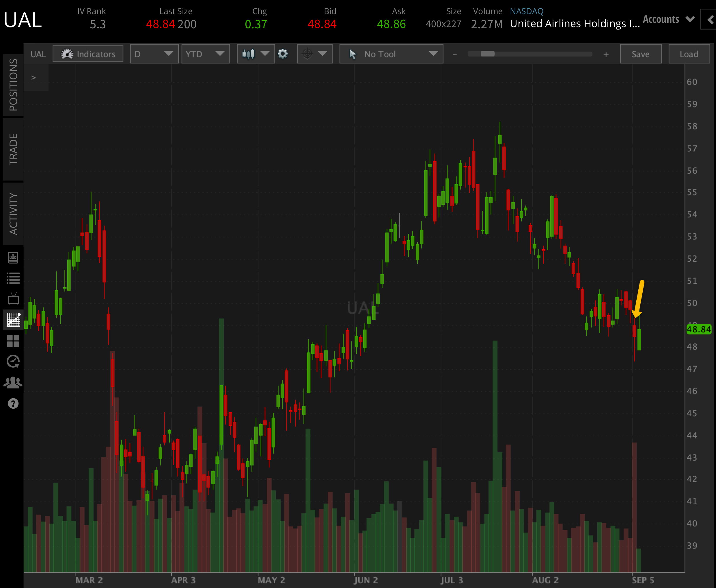Open the Help question mark icon
Viewport: 716px width, 588px height.
coord(13,403)
